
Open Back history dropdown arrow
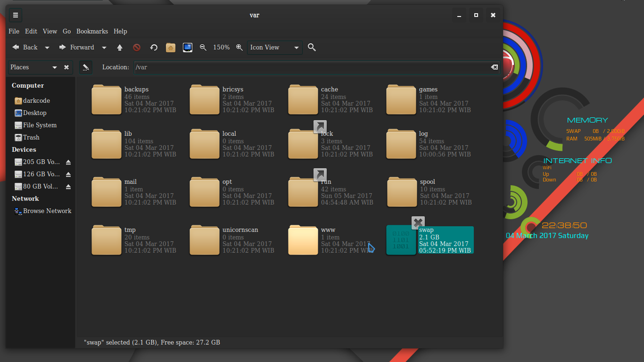click(x=47, y=48)
